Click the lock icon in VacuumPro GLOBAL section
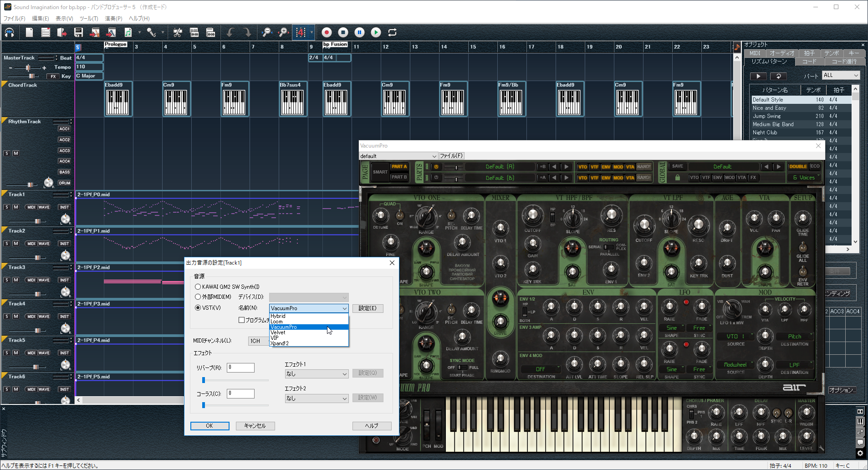Screen dimensions: 868x470 pyautogui.click(x=677, y=178)
